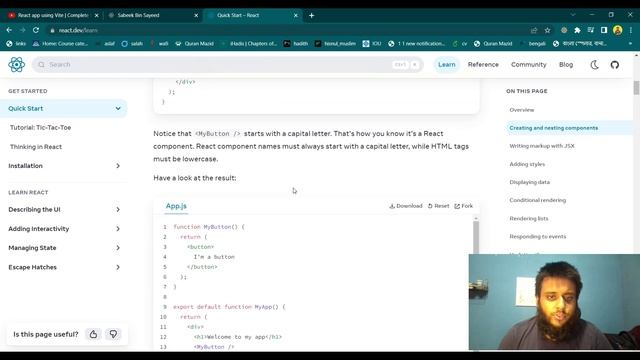Expand the Describing the UI chevron

pyautogui.click(x=118, y=209)
